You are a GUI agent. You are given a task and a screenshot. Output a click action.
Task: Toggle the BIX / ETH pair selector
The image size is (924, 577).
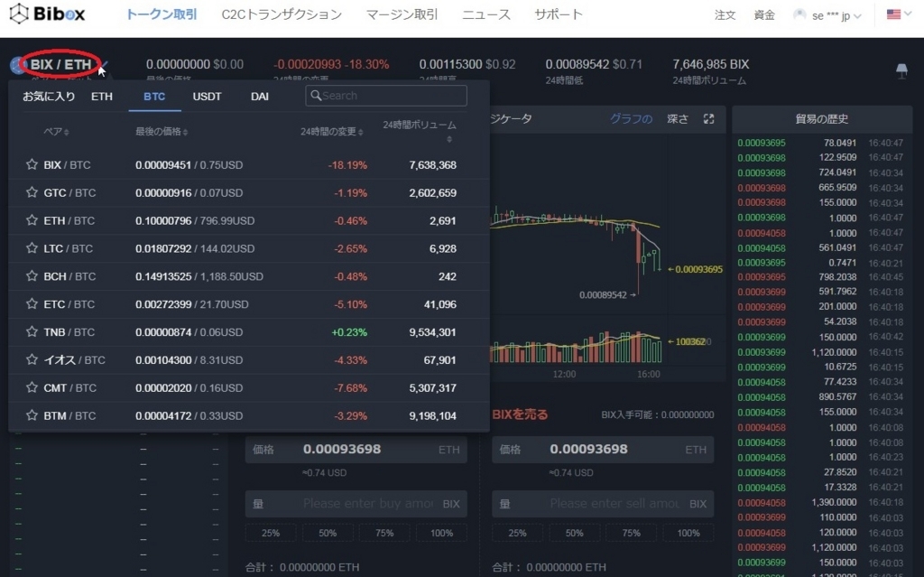click(60, 64)
